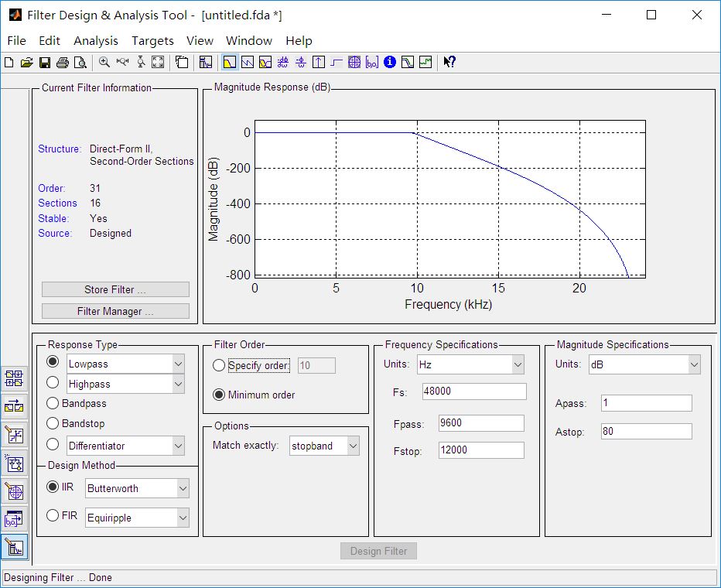Screen dimensions: 721x588
Task: Activate the Zoom In magnifier tool
Action: pyautogui.click(x=104, y=62)
